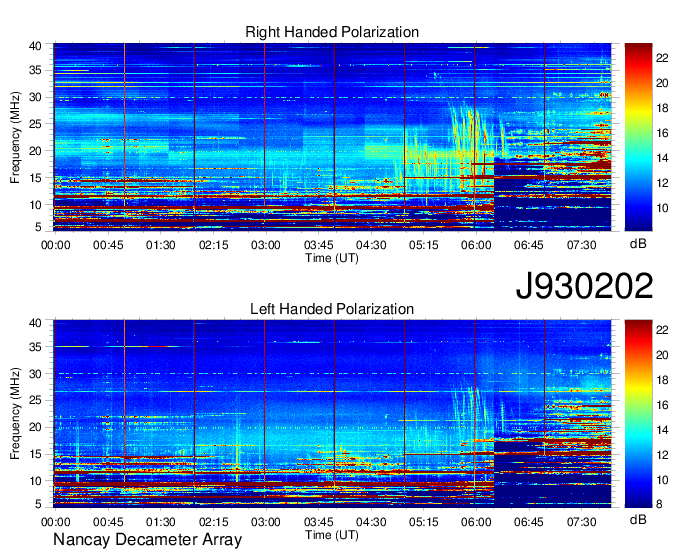Click the Right Handed Polarization spectrogram image
This screenshot has width=680, height=552.
[x=332, y=137]
